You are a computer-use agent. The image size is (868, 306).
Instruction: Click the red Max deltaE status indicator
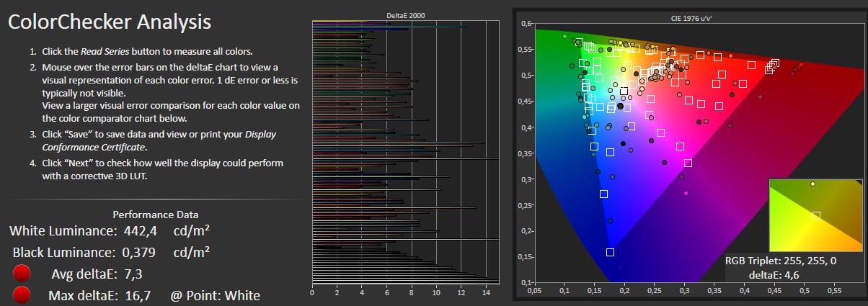[23, 295]
